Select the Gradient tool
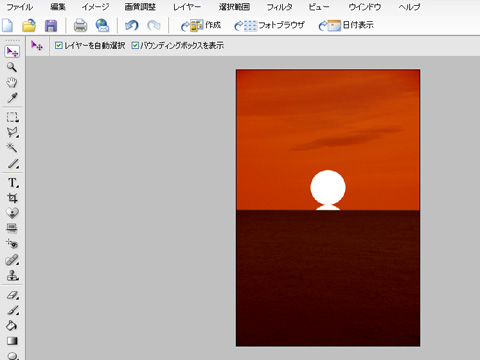480x360 pixels. 12,341
